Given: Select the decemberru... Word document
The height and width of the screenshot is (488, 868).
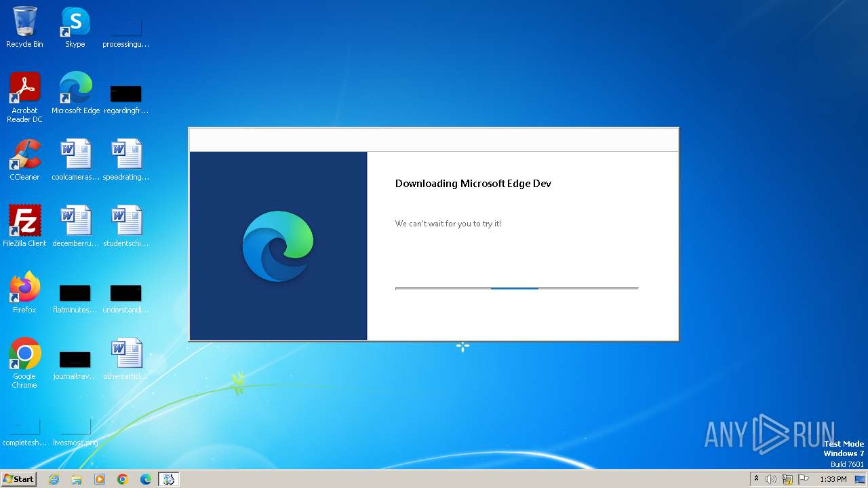Looking at the screenshot, I should point(75,226).
